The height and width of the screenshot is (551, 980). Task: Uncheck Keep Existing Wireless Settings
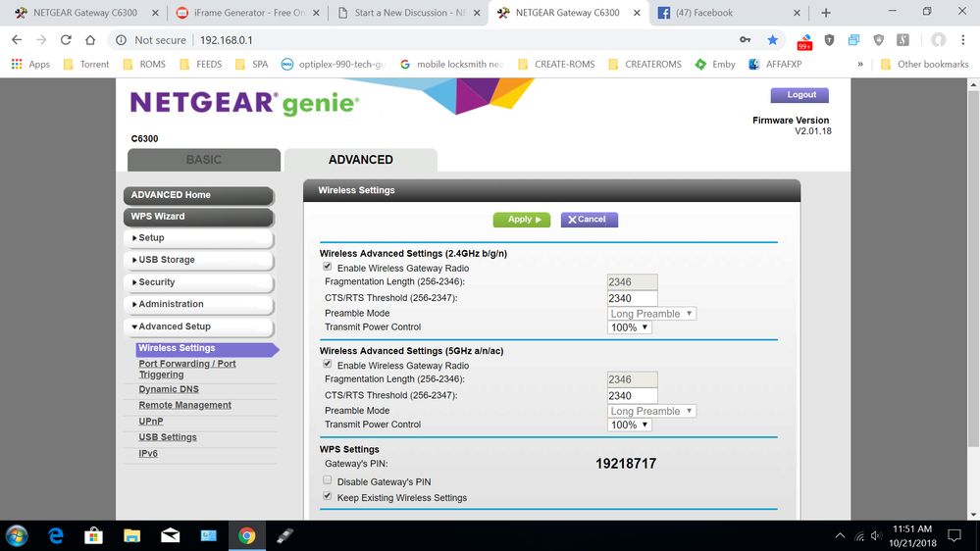tap(328, 496)
